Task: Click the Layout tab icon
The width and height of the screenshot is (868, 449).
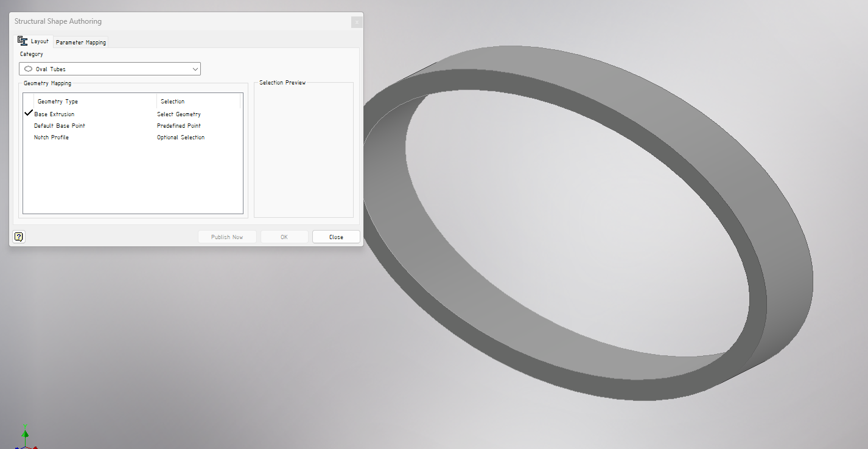Action: click(24, 40)
